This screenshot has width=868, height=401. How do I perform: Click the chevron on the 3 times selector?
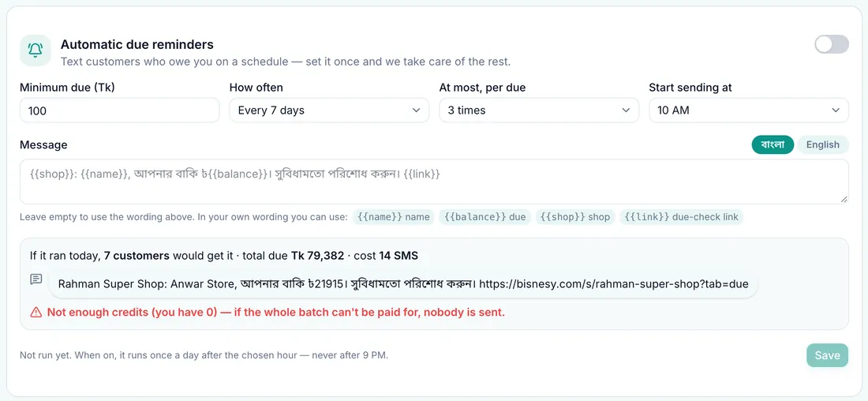(626, 111)
